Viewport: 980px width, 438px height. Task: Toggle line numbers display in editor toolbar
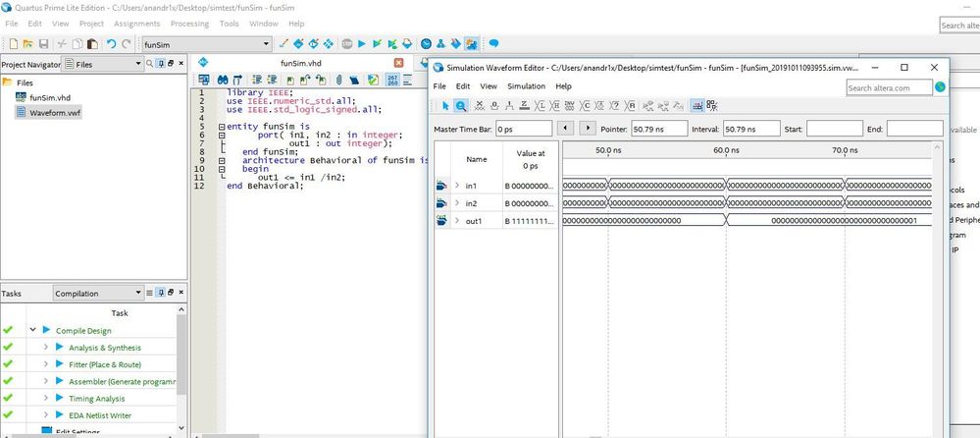point(392,80)
